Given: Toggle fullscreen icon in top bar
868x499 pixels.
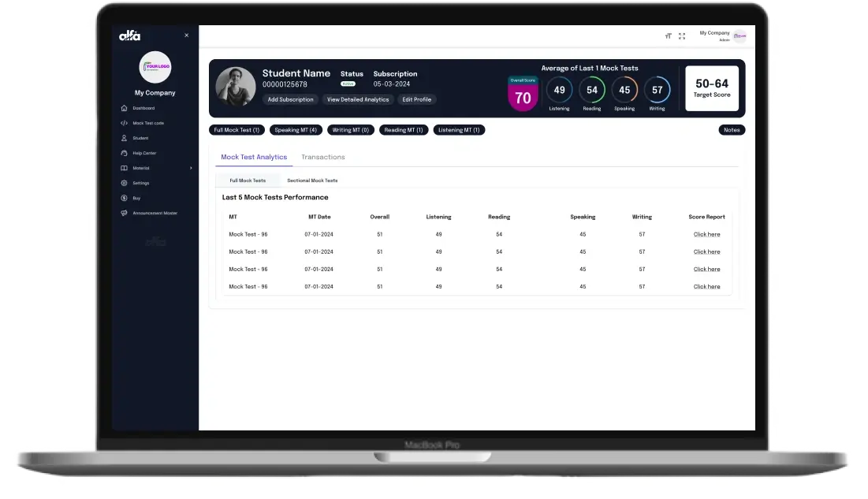Looking at the screenshot, I should [682, 36].
